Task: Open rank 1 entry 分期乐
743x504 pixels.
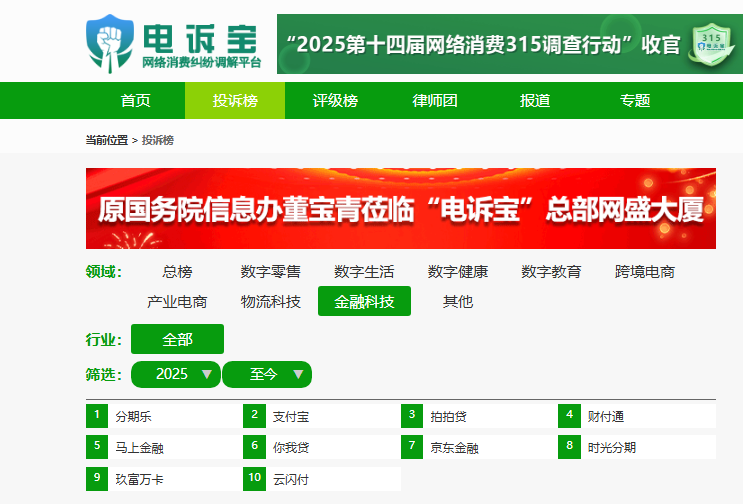Action: (x=164, y=416)
